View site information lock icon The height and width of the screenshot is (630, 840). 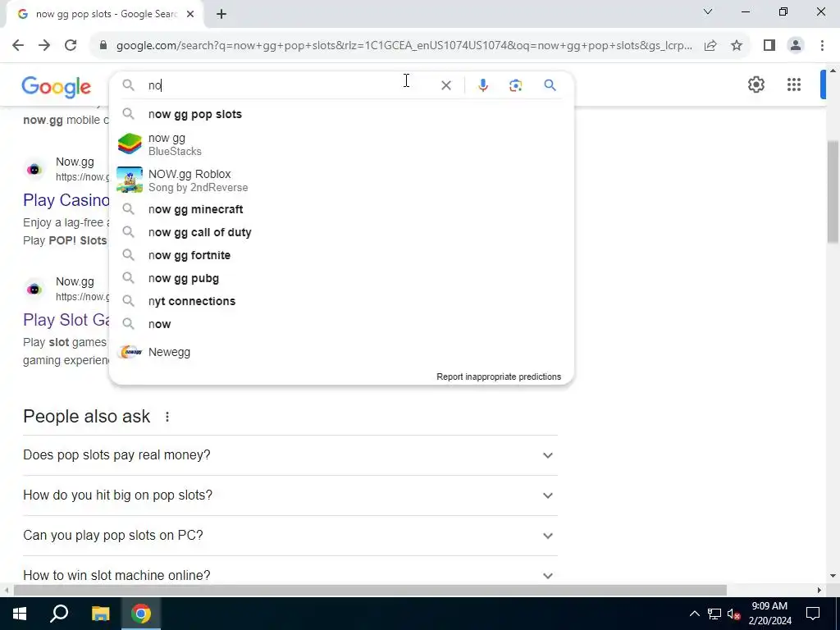(103, 46)
